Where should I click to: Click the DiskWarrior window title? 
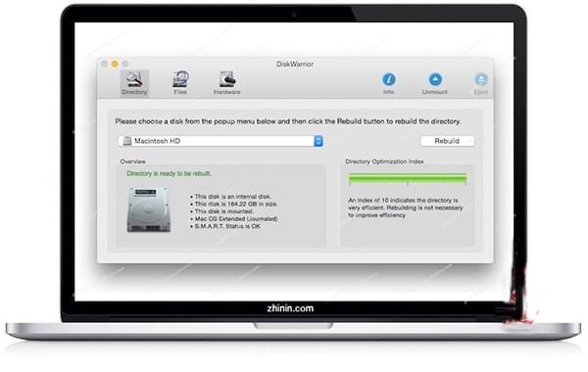295,64
